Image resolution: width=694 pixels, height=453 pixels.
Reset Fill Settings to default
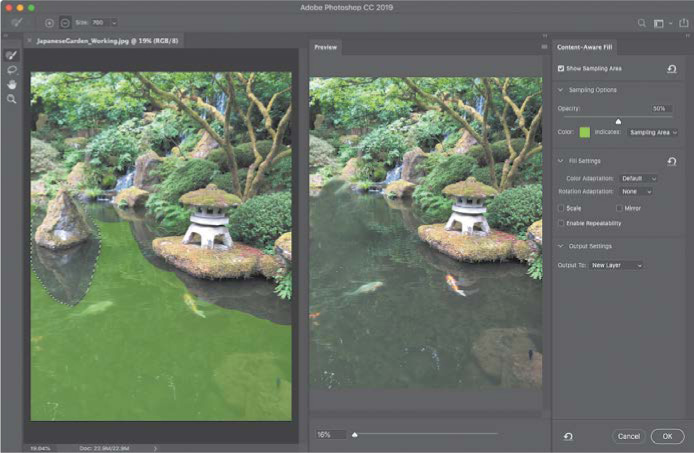(672, 161)
